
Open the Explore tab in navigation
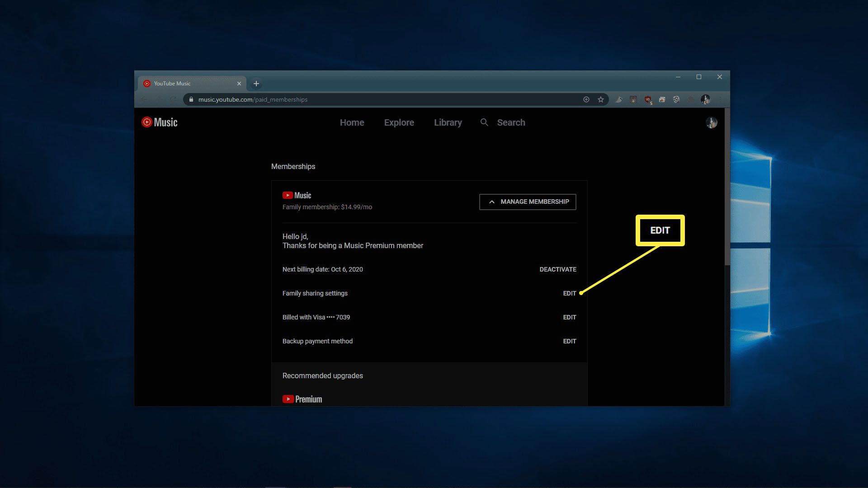pyautogui.click(x=399, y=122)
